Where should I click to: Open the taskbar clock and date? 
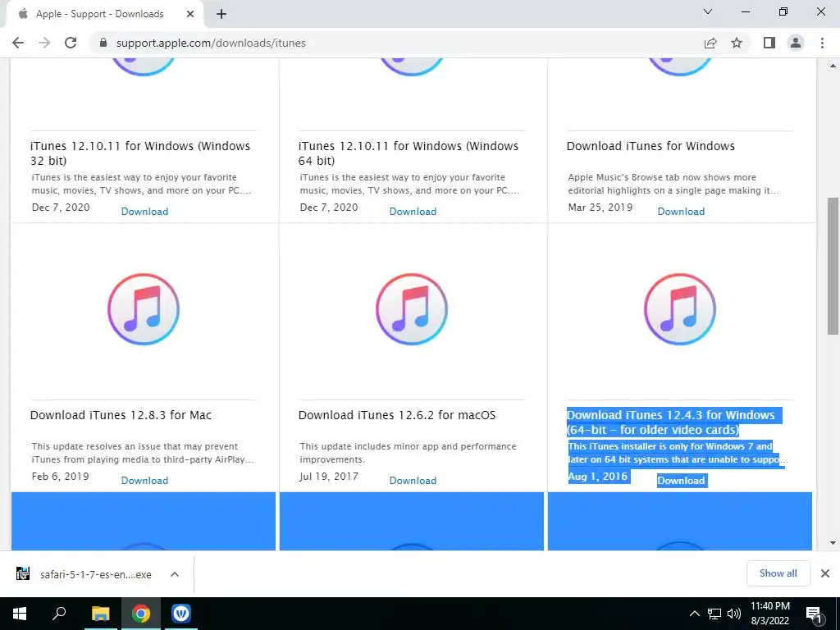pyautogui.click(x=769, y=614)
